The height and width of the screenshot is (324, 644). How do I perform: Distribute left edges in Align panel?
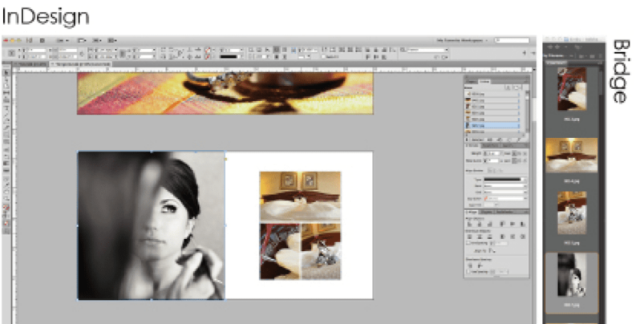[x=502, y=237]
